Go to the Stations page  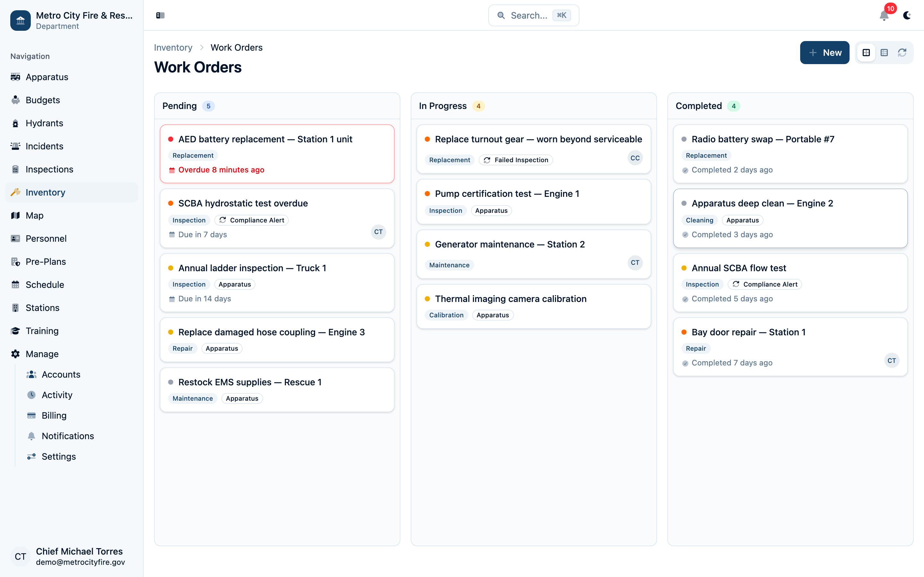(x=42, y=308)
